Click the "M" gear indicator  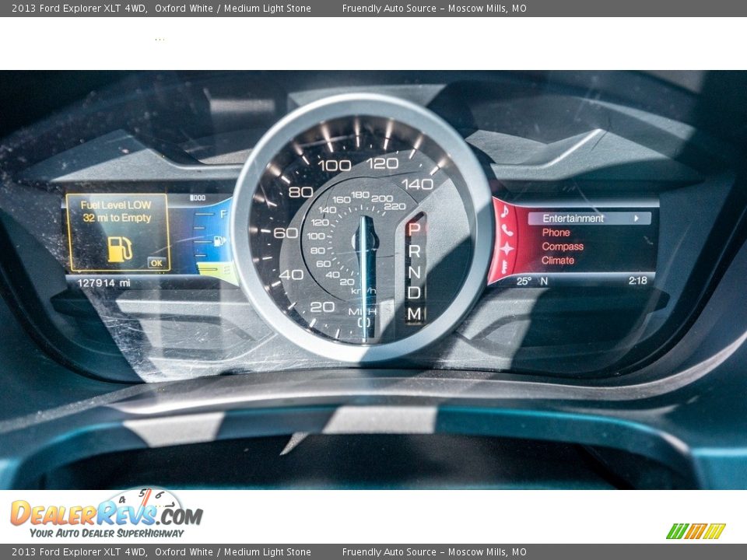click(414, 313)
